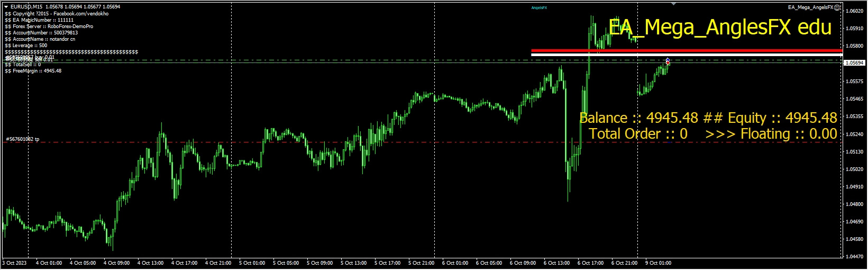Click the Balance :: 4945.48 text

point(639,118)
